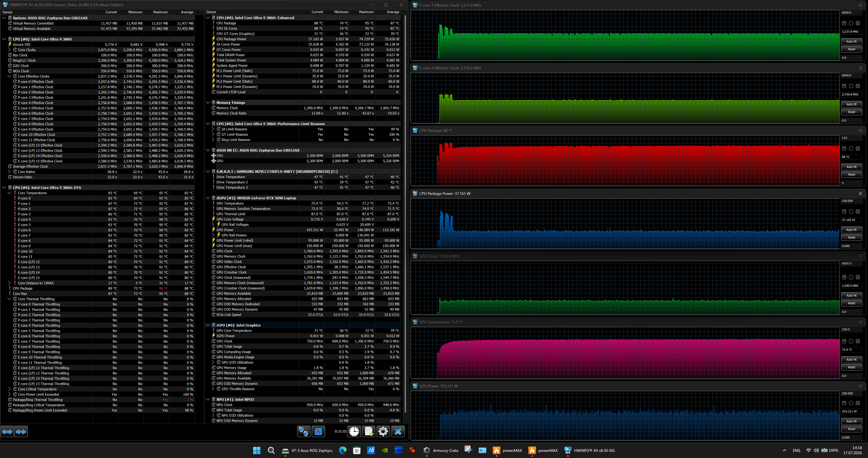The height and width of the screenshot is (458, 868).
Task: Expand the GPU Rail Voltages row
Action: point(213,225)
